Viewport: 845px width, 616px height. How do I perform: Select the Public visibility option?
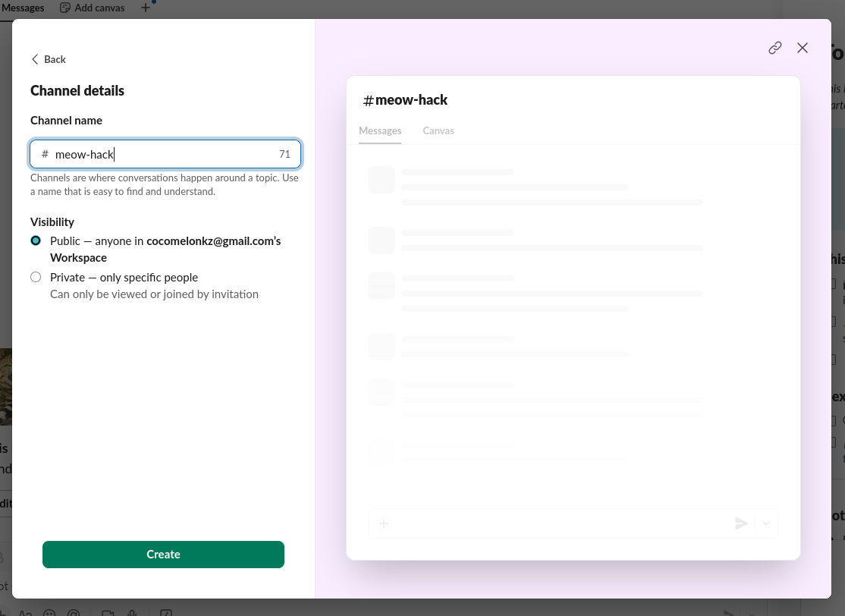click(x=36, y=240)
